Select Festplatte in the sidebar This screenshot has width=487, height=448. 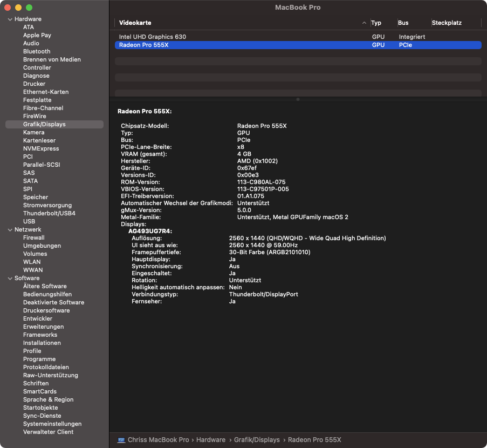click(37, 100)
